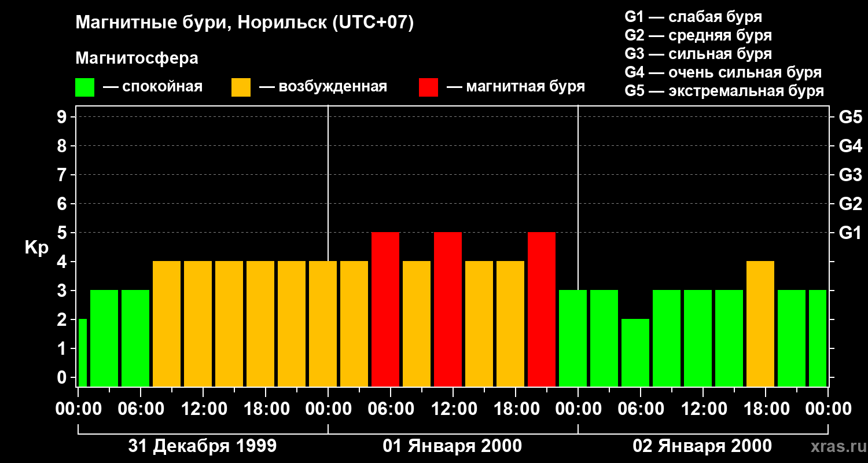Select the red bar over 12:00 on 01 Января
This screenshot has height=463, width=868.
(448, 309)
